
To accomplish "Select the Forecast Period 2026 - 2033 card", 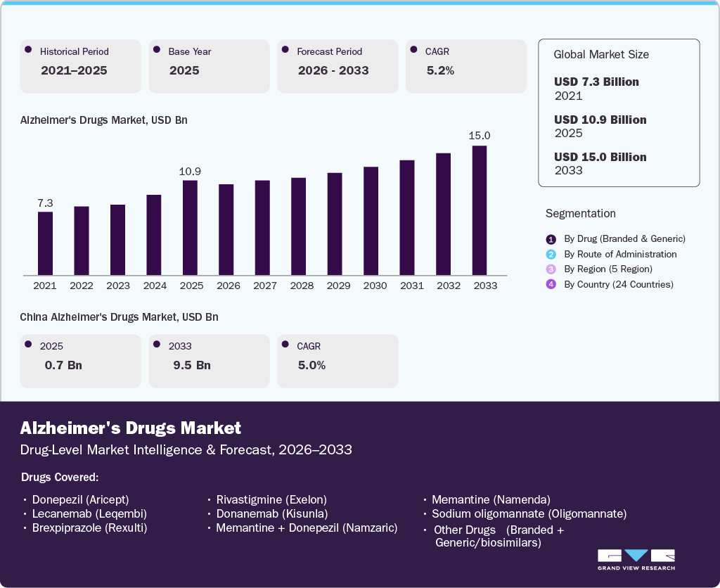I will (337, 66).
